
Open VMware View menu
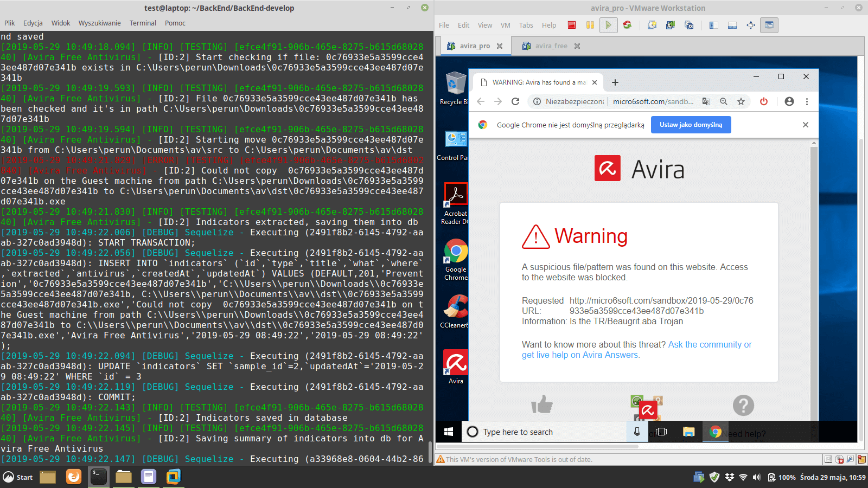coord(485,25)
